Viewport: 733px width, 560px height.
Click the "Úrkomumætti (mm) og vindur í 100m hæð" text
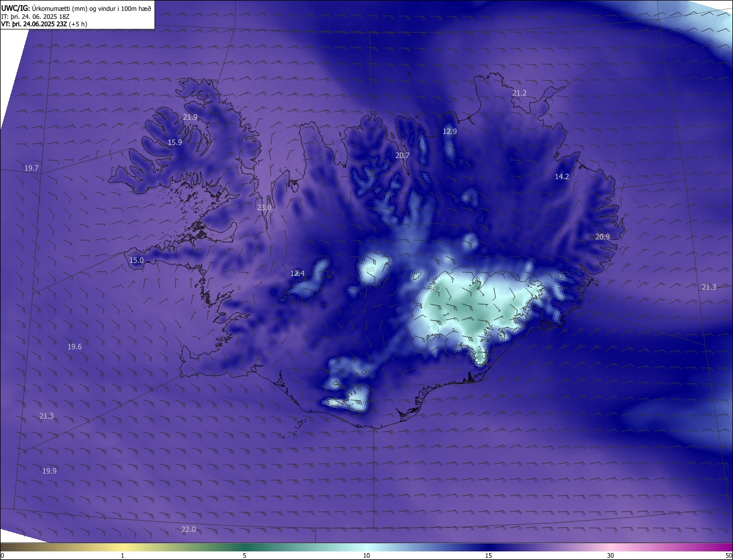pos(91,9)
